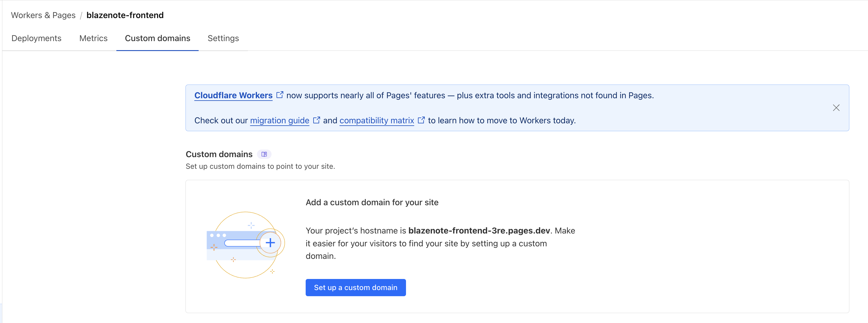Navigate to Workers & Pages breadcrumb
868x323 pixels.
[x=43, y=15]
